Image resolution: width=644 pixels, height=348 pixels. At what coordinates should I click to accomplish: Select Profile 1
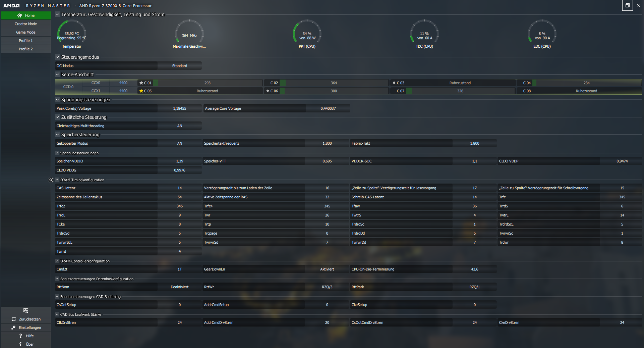click(x=26, y=41)
